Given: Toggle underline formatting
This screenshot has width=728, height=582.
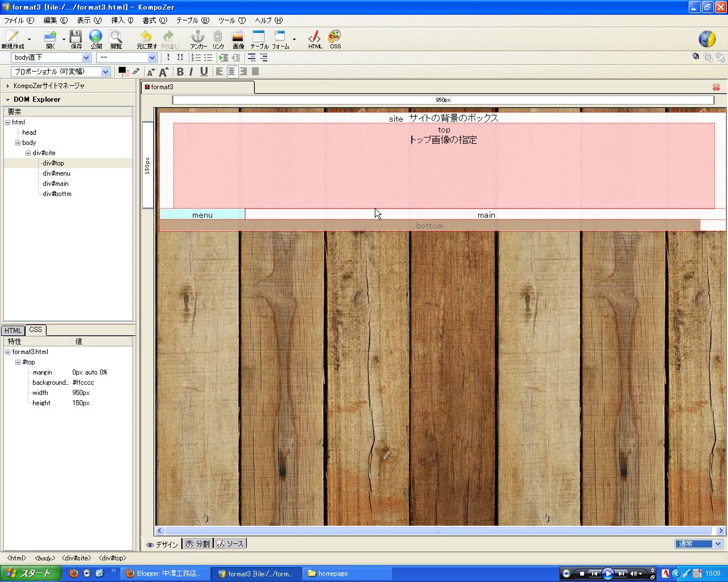Looking at the screenshot, I should click(204, 72).
